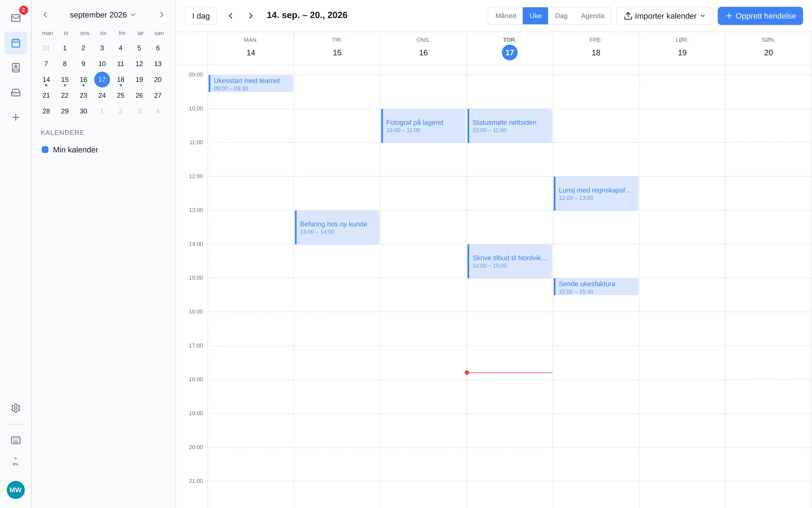Select day 17 in mini calendar

coord(102,80)
